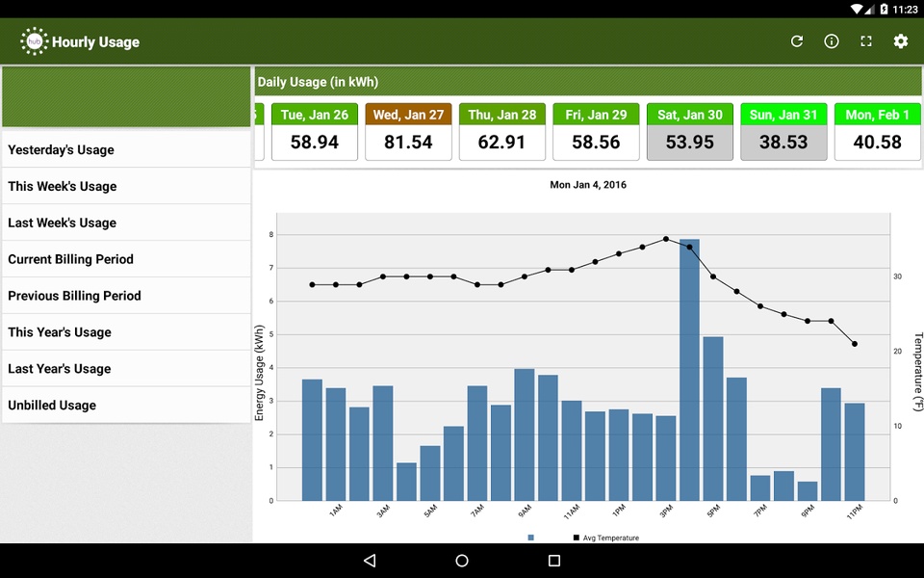Select Tue, Jan 26 daily card

(315, 132)
